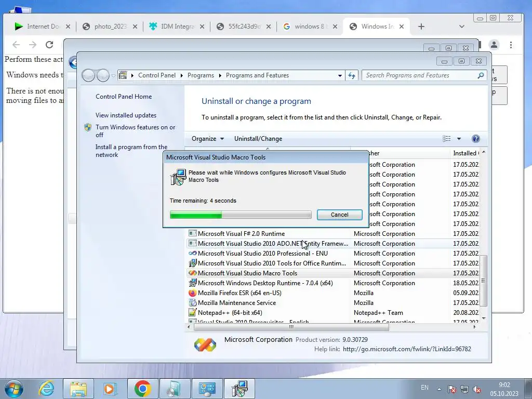Click Visual Studio 2010 Professional infinity icon
Viewport: 532px width, 399px height.
pos(192,253)
